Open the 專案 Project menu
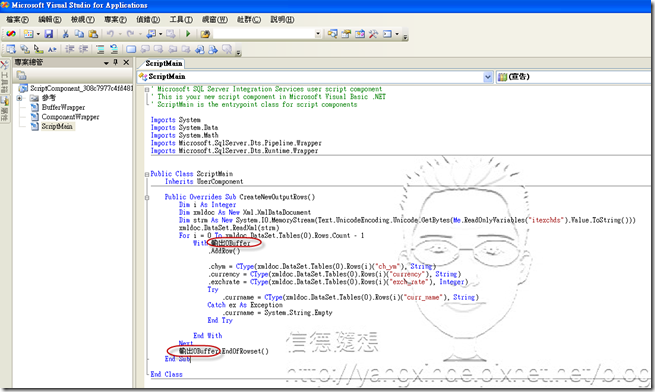 point(115,20)
